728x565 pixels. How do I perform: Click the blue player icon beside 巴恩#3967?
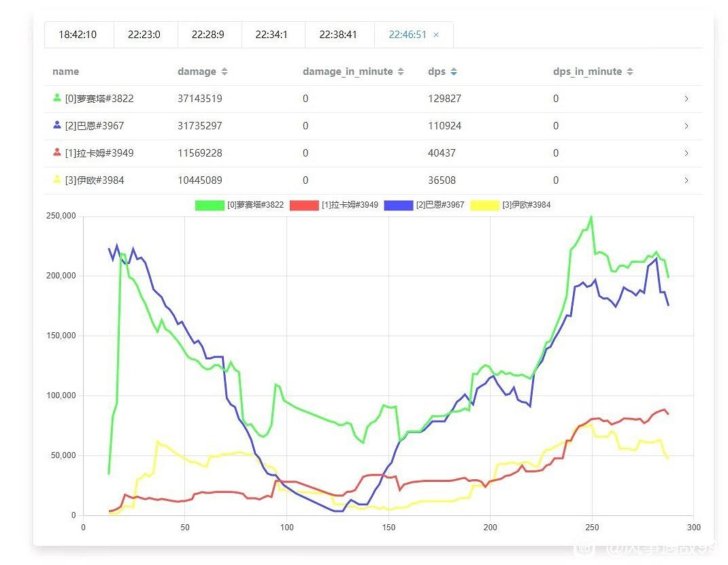[57, 125]
